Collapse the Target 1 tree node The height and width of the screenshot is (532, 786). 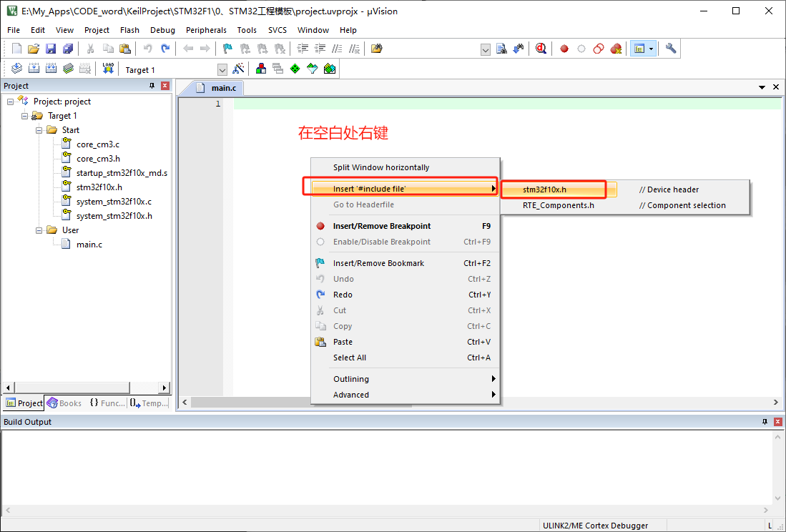point(24,117)
